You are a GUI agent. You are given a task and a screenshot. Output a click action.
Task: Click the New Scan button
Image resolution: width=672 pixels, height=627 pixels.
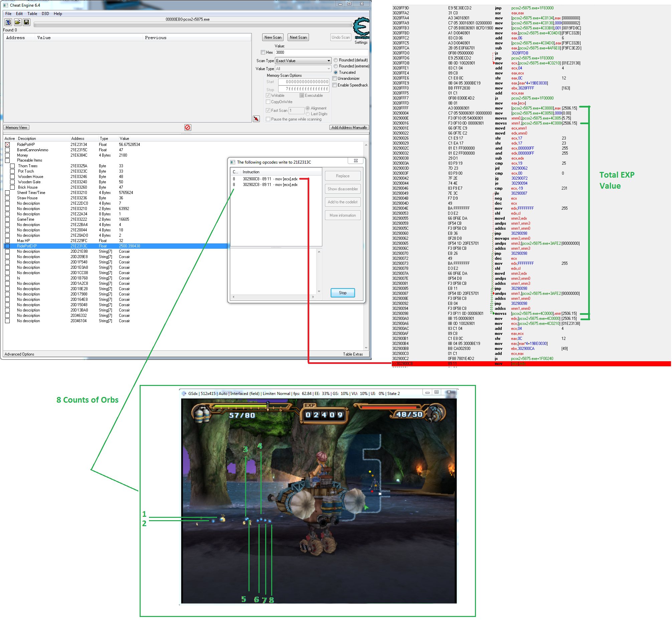[273, 37]
